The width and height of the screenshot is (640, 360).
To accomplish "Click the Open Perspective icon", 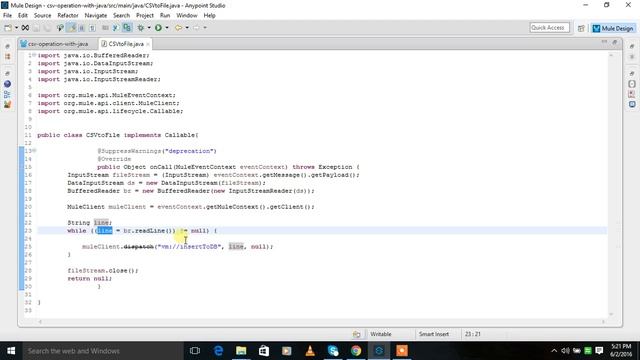I will tap(581, 28).
